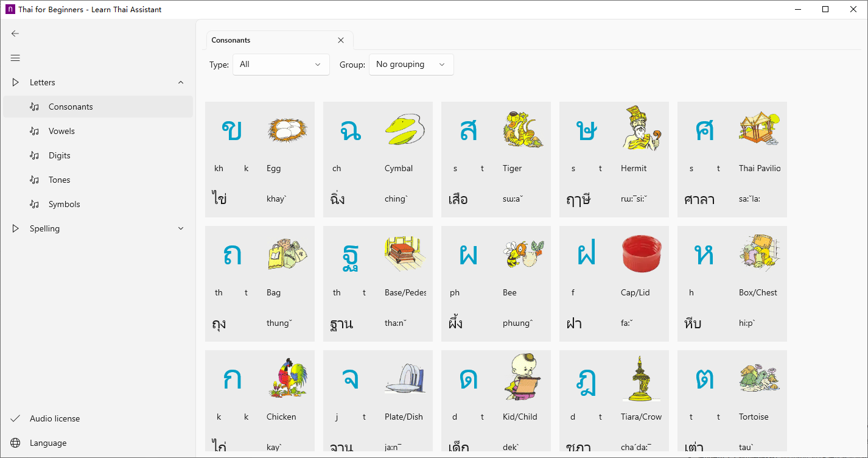
Task: Click the box chest picture
Action: pos(759,254)
